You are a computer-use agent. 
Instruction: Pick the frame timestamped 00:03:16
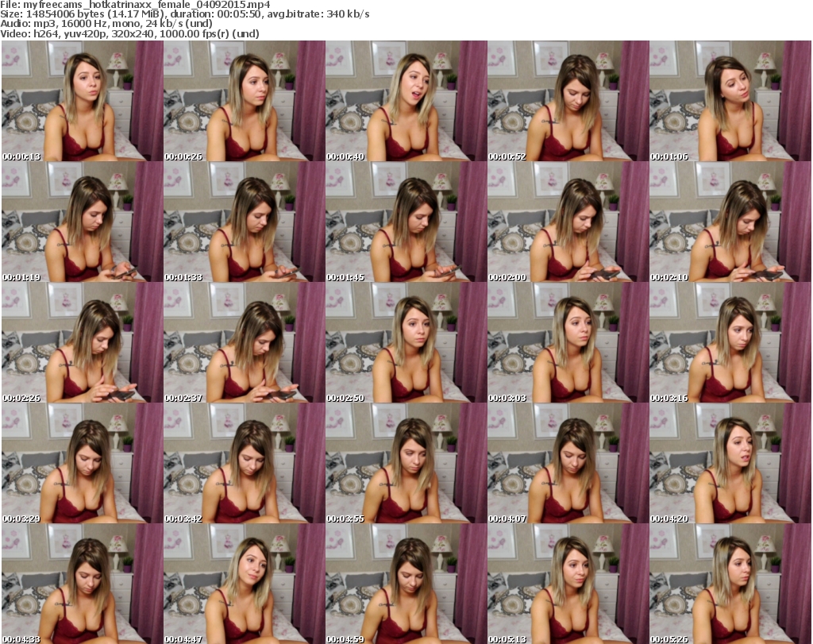[730, 343]
